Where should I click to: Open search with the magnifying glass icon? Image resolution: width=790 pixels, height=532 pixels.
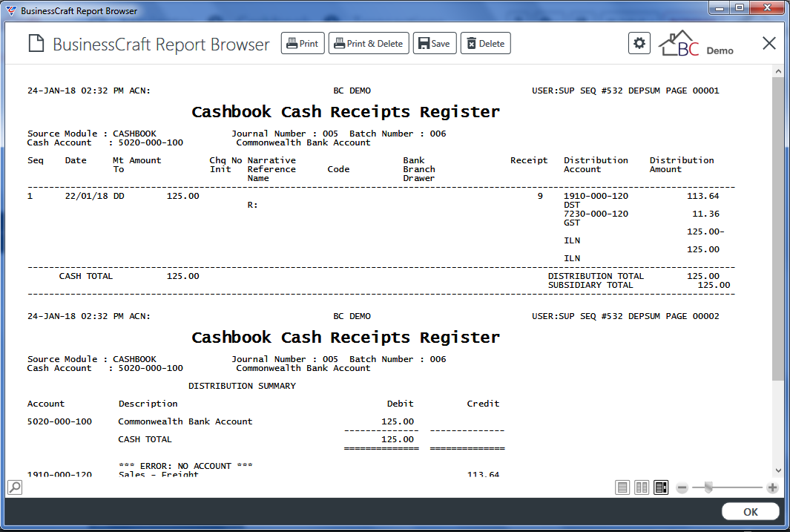point(15,487)
